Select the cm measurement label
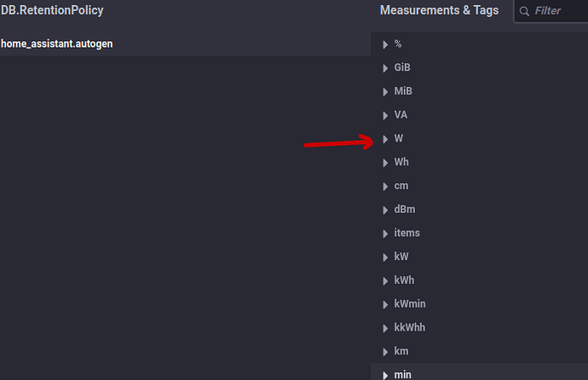This screenshot has width=588, height=380. click(401, 186)
